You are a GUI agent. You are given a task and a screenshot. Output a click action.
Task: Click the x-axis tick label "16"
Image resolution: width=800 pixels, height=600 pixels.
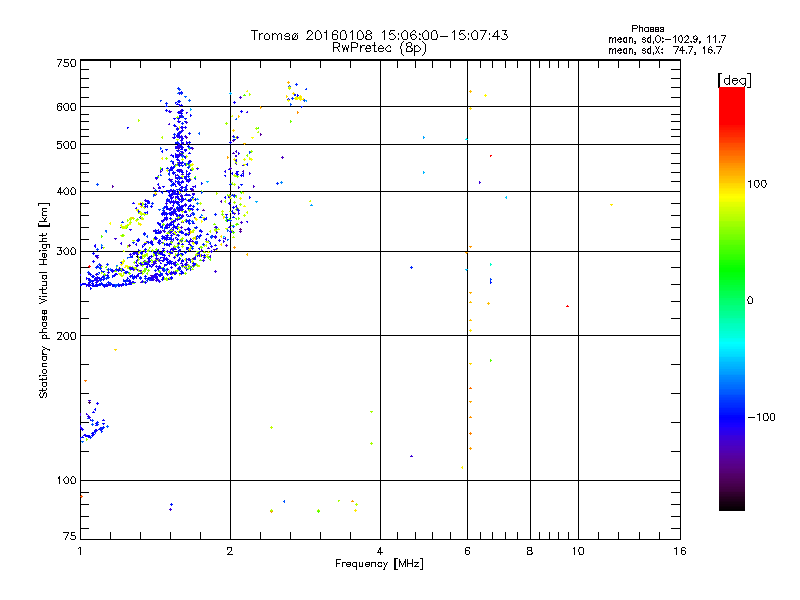680,551
